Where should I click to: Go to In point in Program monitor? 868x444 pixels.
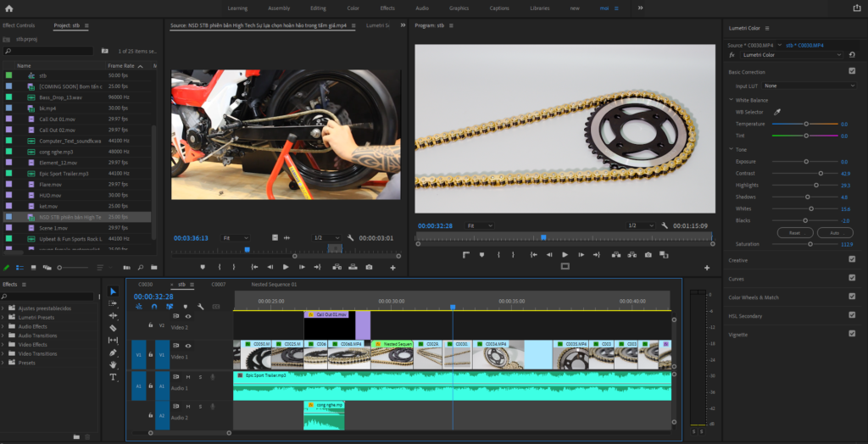[533, 255]
